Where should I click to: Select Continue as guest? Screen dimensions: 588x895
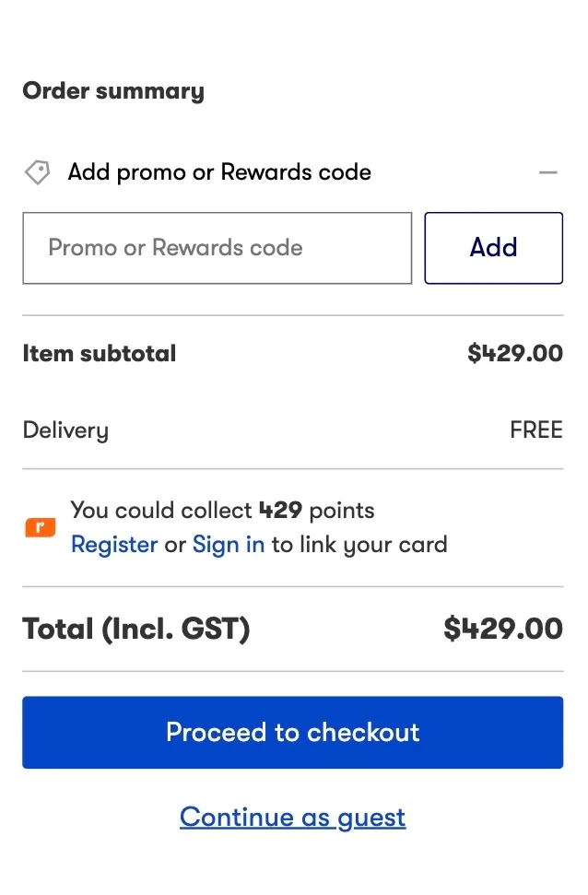coord(292,817)
